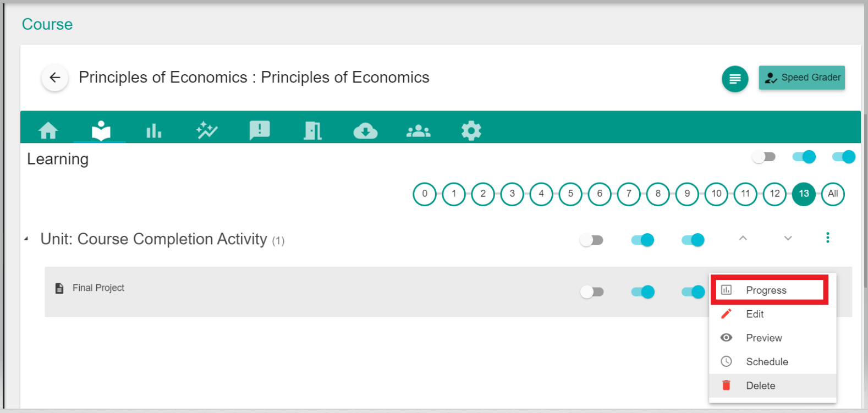This screenshot has height=413, width=868.
Task: Click the Speed Grader button
Action: (802, 78)
